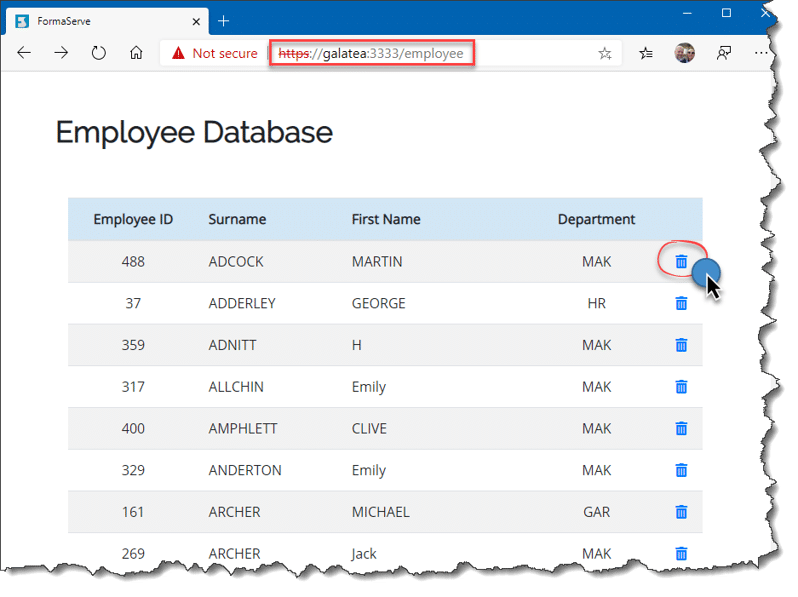Open the favorites list button

[x=646, y=54]
